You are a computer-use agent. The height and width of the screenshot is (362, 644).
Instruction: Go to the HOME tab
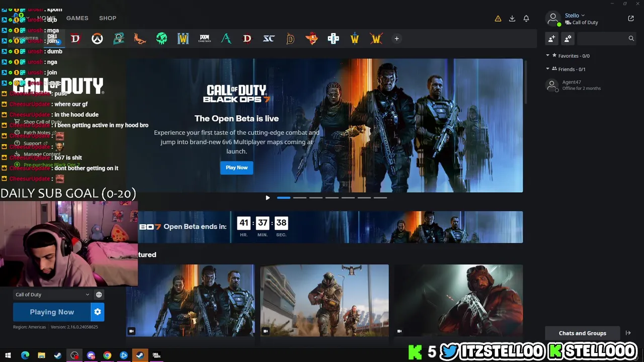(x=46, y=18)
